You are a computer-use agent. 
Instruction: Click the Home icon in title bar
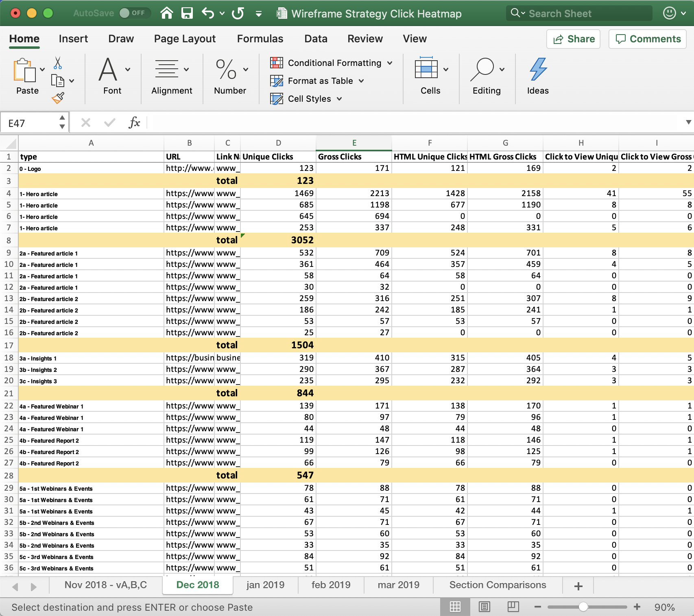pos(166,13)
